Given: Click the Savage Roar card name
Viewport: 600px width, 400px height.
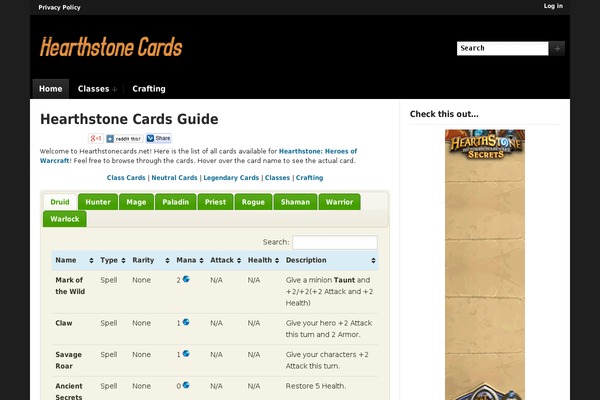Looking at the screenshot, I should [68, 360].
